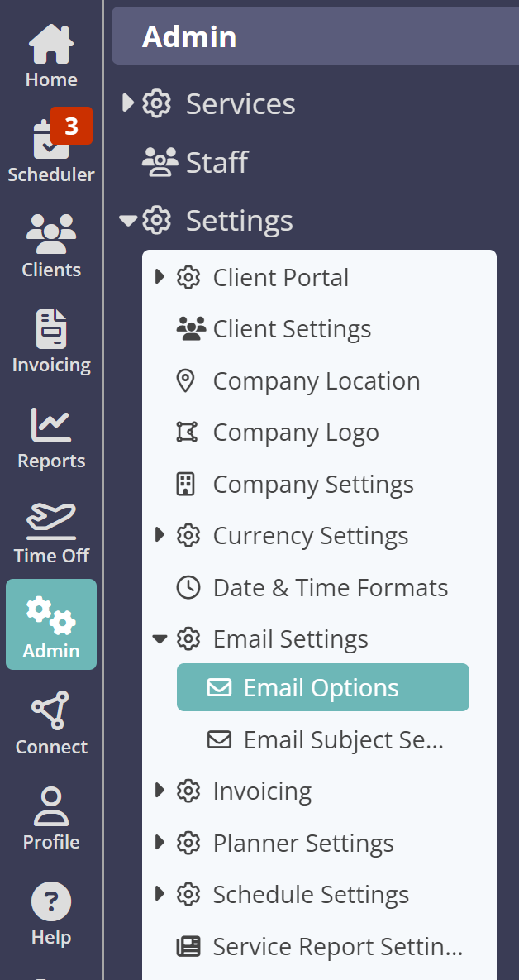Open the Invoicing document icon
This screenshot has height=980, width=519.
coord(51,329)
